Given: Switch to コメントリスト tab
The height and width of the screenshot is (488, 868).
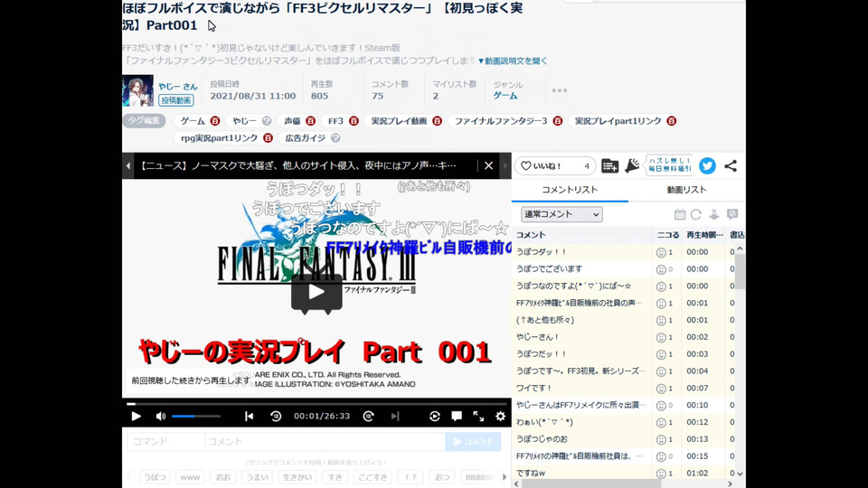Looking at the screenshot, I should coord(570,190).
